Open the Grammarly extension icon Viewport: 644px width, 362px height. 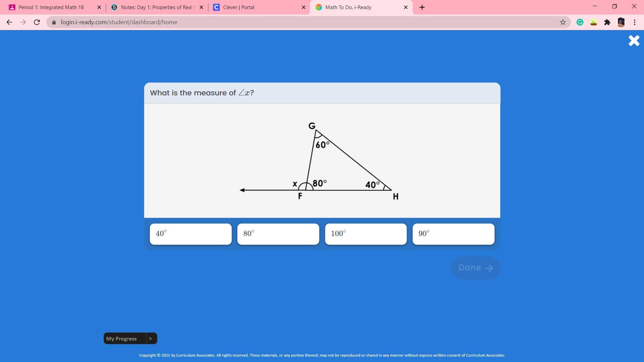(580, 22)
